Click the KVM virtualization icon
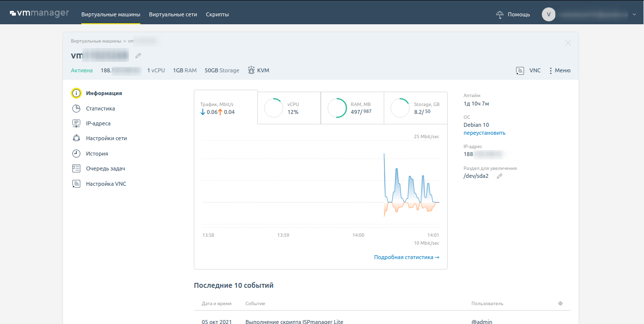644x324 pixels. [x=251, y=70]
